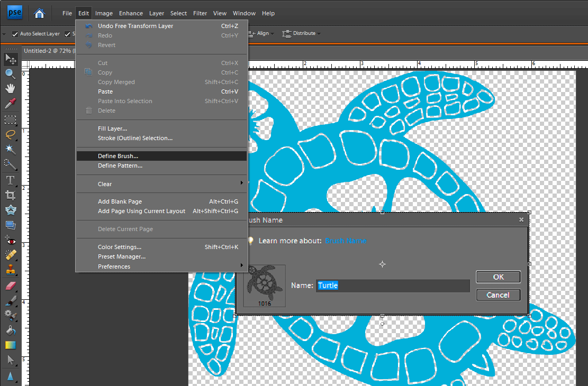Select the Hand tool

(10, 88)
